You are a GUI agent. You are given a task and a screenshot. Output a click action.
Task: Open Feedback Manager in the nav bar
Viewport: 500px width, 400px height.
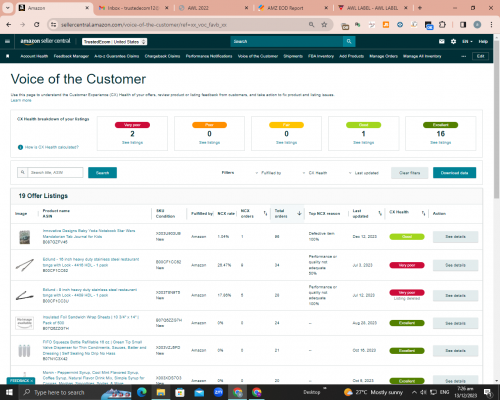(x=71, y=56)
